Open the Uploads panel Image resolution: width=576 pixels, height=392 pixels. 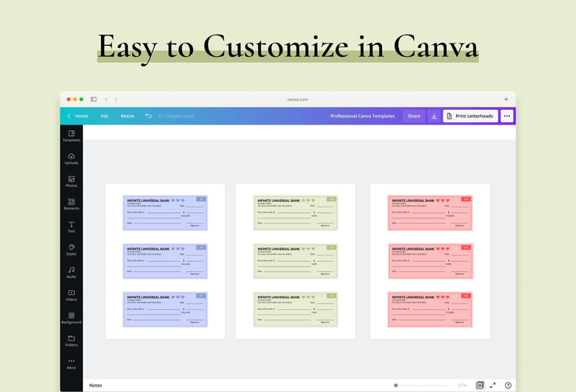71,159
